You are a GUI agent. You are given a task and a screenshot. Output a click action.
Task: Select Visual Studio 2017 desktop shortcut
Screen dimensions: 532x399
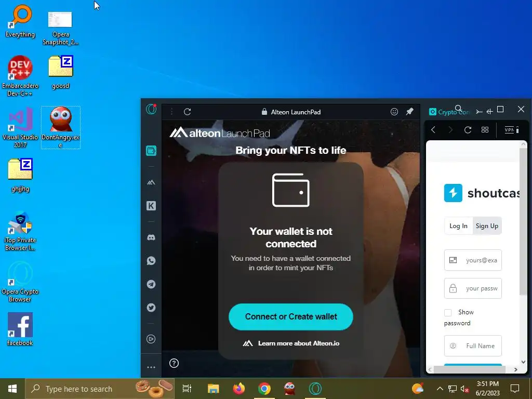coord(20,127)
